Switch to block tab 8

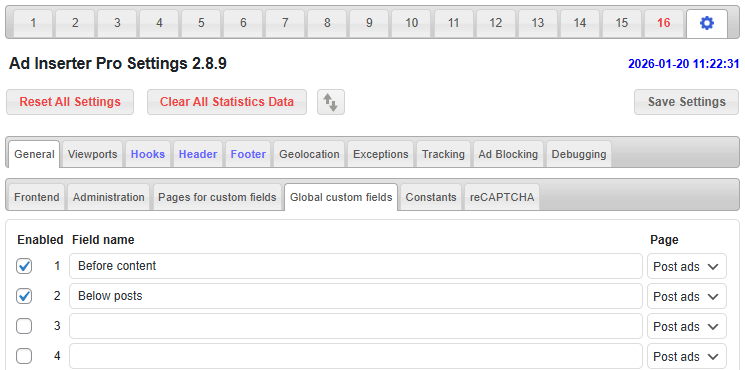pos(327,23)
